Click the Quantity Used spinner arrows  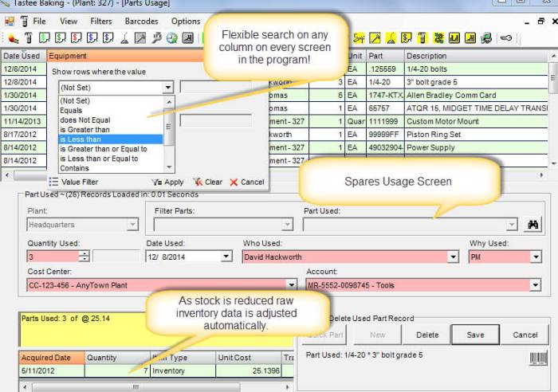pyautogui.click(x=84, y=256)
